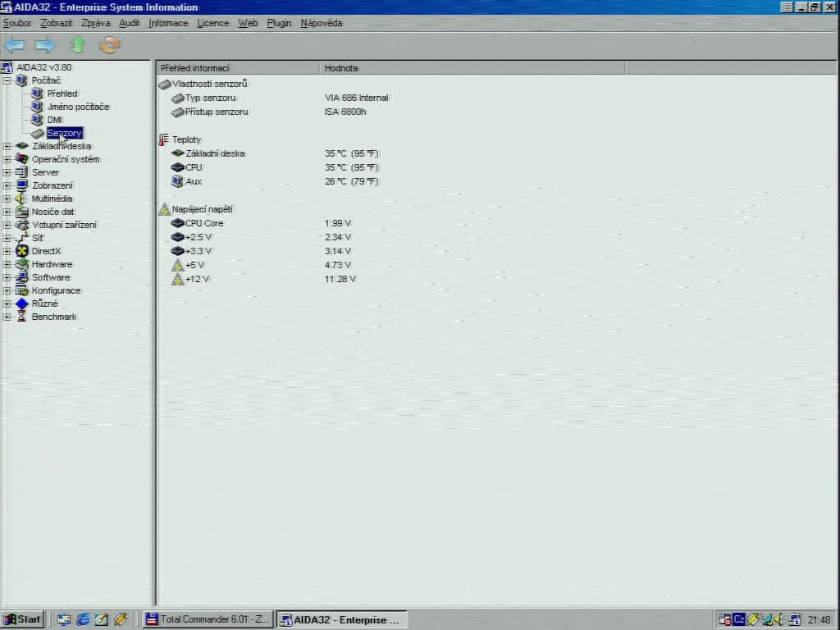This screenshot has height=630, width=840.
Task: Sort by the Hodnota column header
Action: click(472, 68)
